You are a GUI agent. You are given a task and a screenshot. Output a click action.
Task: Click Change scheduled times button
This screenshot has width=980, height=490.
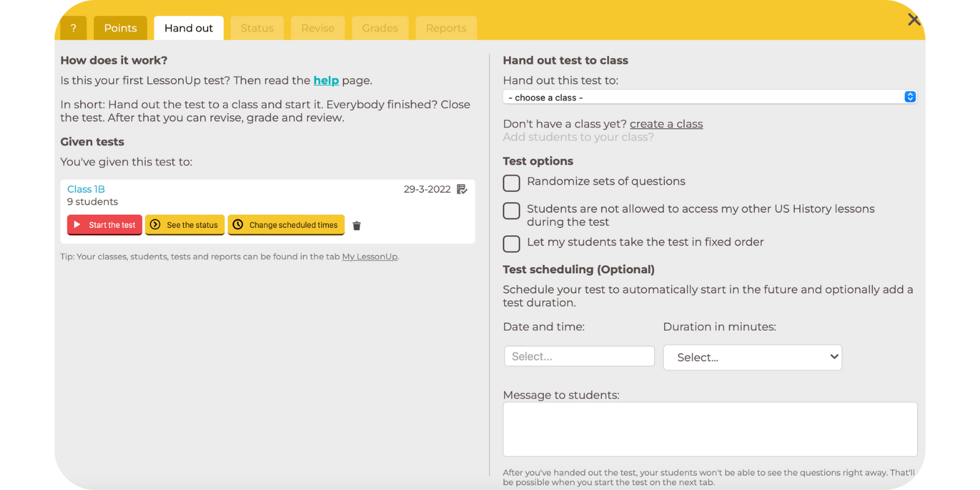coord(286,225)
